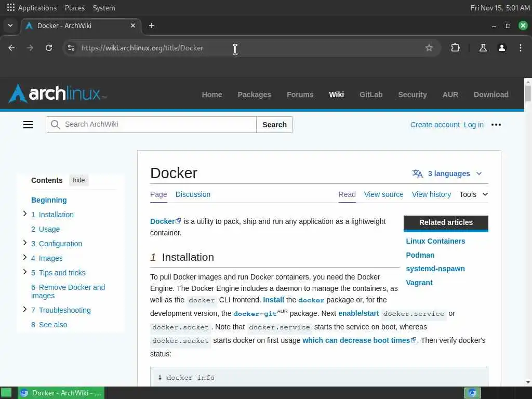Screen dimensions: 532x399
Task: Open the Linux Containers related article
Action: coord(436,241)
